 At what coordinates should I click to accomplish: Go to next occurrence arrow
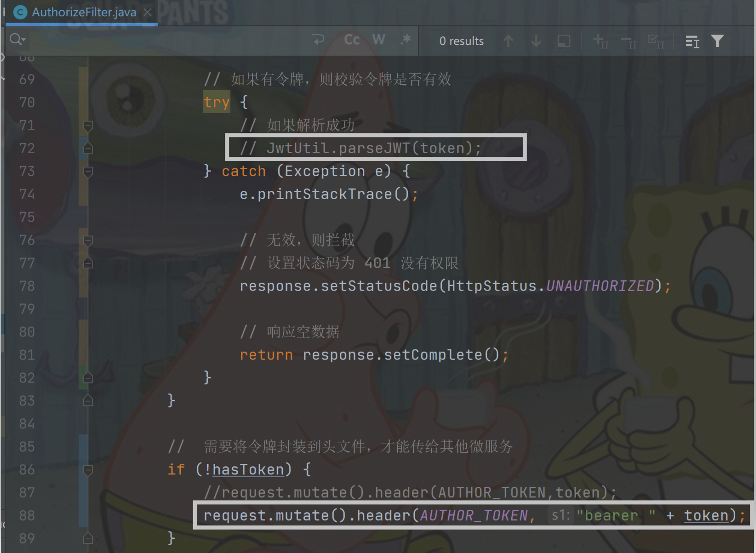pyautogui.click(x=536, y=41)
